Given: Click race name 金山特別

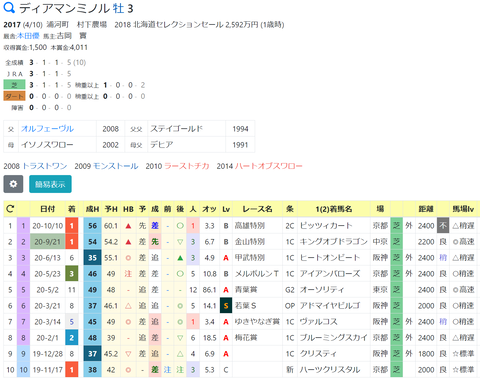Looking at the screenshot, I should click(250, 242).
